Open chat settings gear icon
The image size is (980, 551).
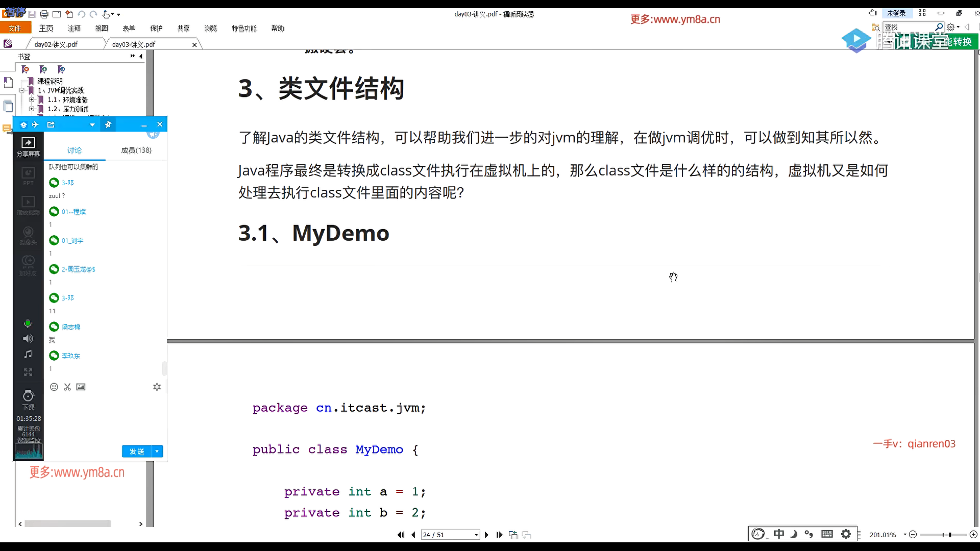pos(157,387)
